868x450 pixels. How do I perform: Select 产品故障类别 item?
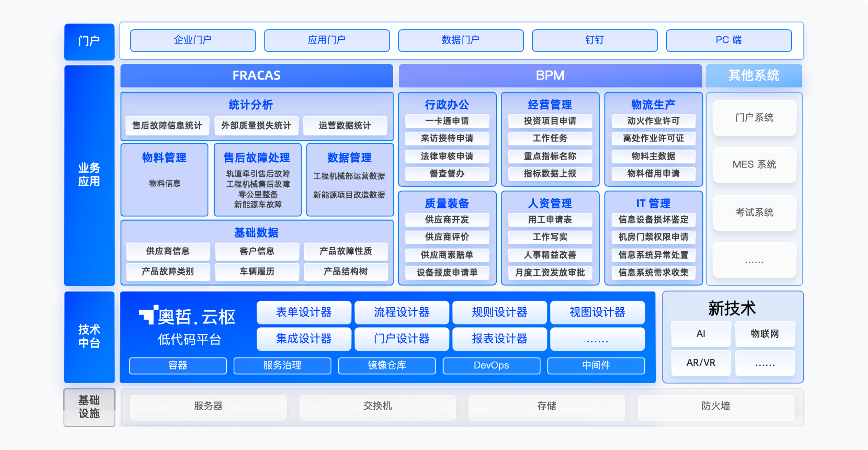click(168, 272)
